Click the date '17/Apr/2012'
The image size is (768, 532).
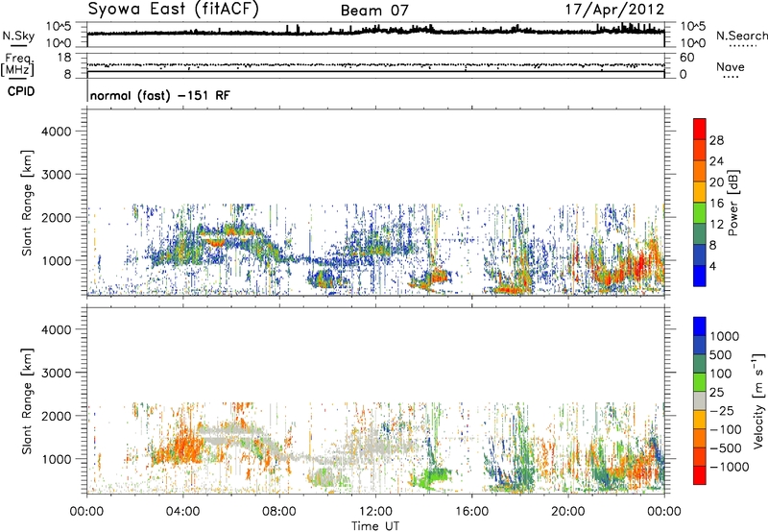(x=615, y=10)
